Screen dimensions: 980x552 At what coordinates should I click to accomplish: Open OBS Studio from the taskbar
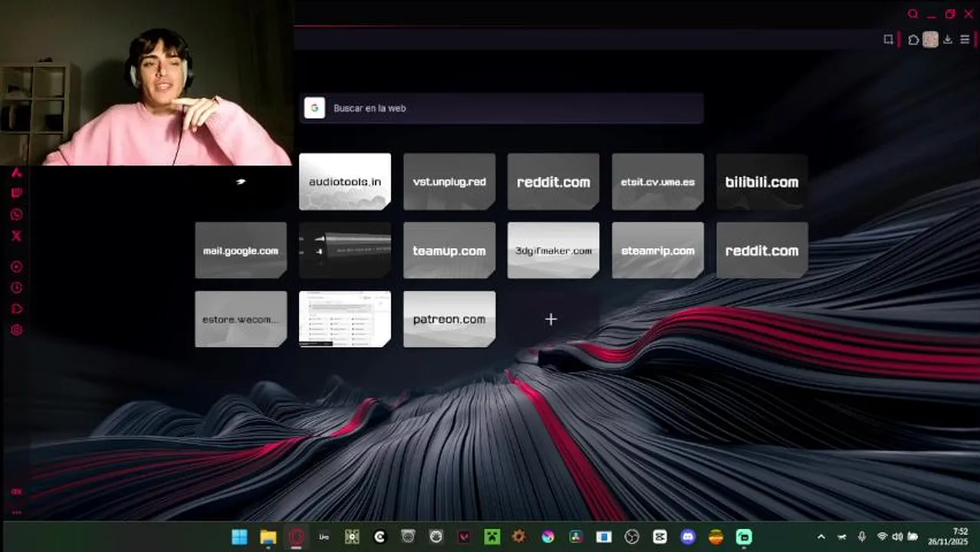(x=632, y=537)
